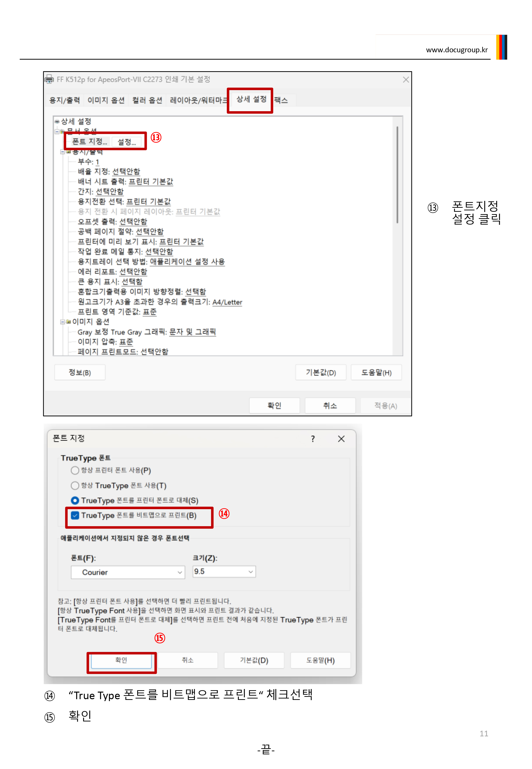Click the 이미지 옵션 folder icon in tree
The width and height of the screenshot is (532, 769).
[x=68, y=322]
